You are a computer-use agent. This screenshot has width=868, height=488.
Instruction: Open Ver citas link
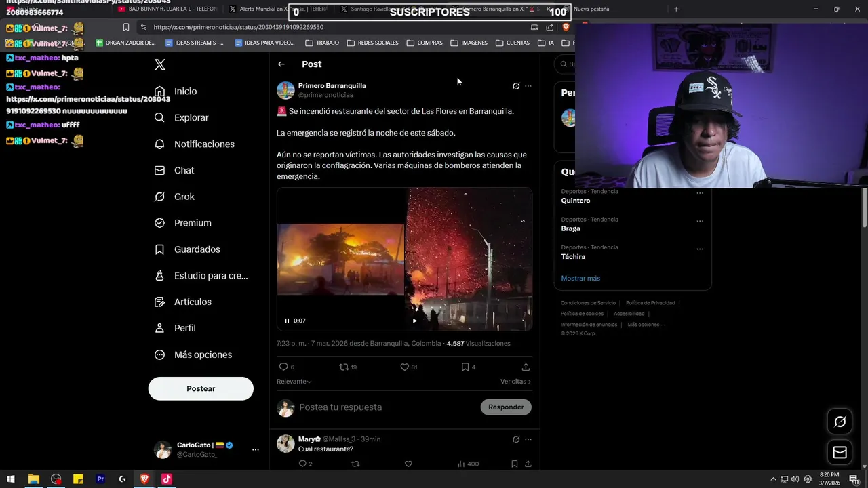[515, 382]
